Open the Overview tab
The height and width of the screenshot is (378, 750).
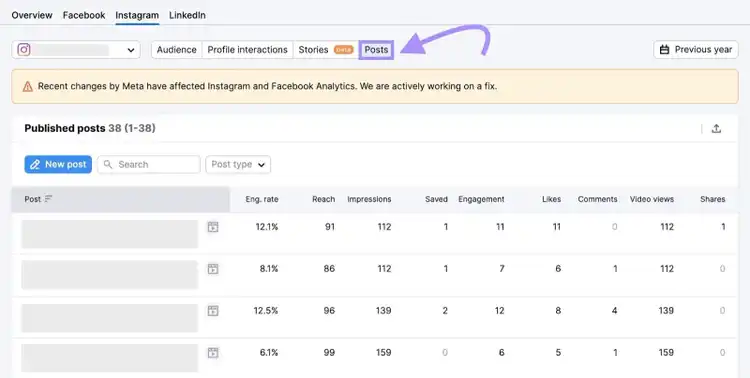coord(32,15)
